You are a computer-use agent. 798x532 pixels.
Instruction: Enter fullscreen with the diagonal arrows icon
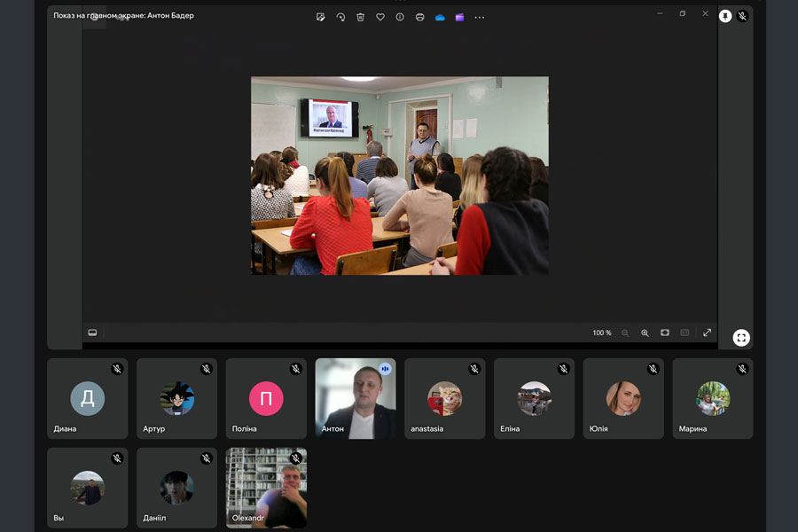(707, 332)
